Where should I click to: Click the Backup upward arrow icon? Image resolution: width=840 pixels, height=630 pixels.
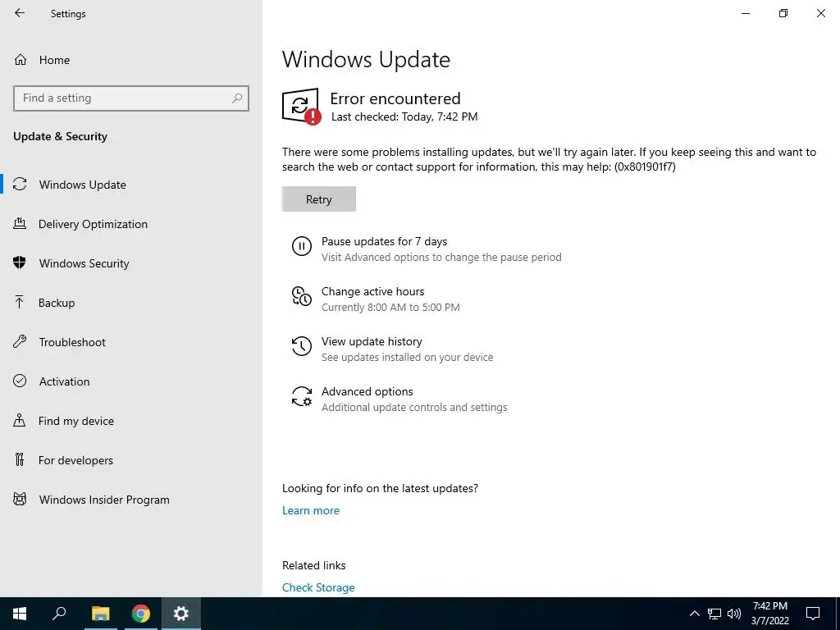click(x=20, y=302)
